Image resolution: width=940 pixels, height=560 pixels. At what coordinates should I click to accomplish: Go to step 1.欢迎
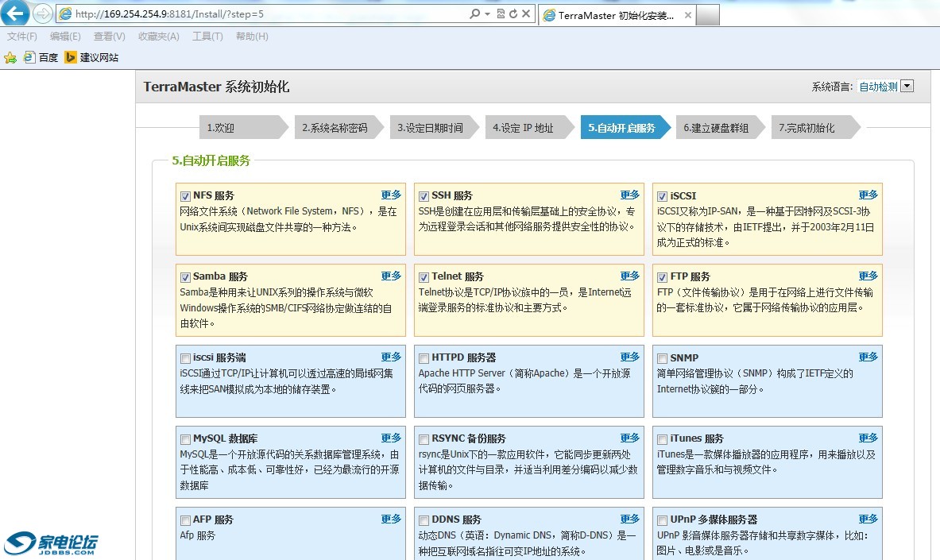pyautogui.click(x=243, y=128)
